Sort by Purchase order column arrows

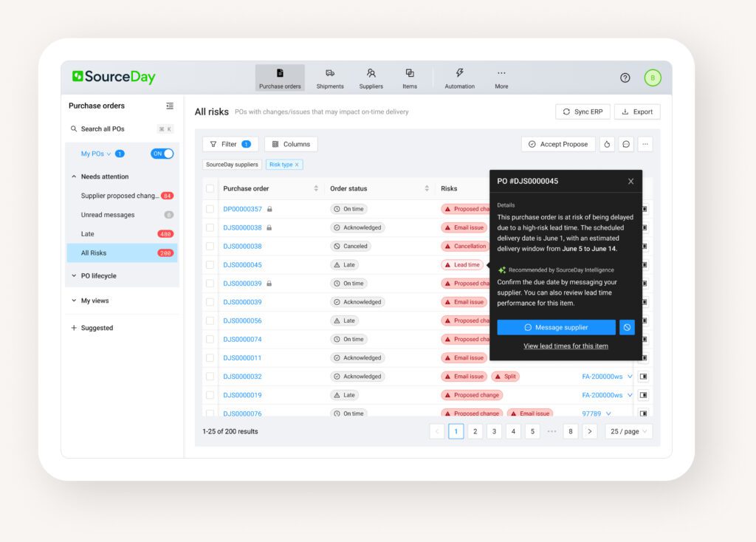point(316,188)
